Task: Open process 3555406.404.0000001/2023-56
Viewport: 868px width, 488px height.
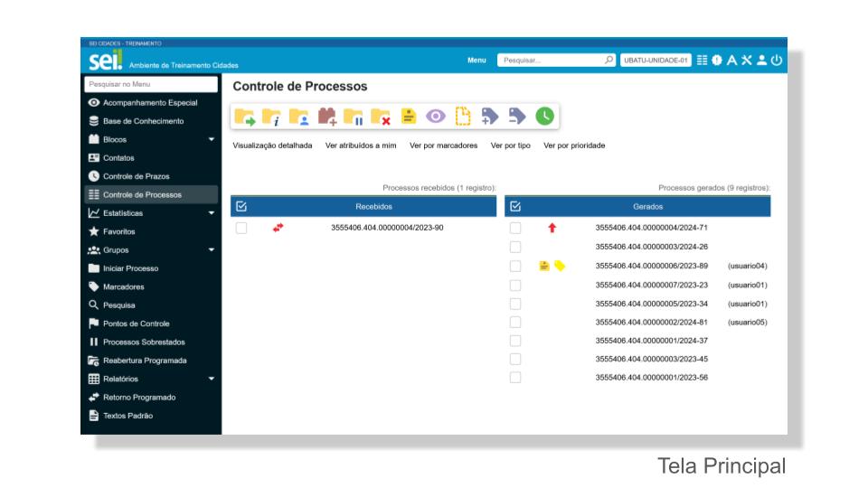Action: tap(652, 378)
